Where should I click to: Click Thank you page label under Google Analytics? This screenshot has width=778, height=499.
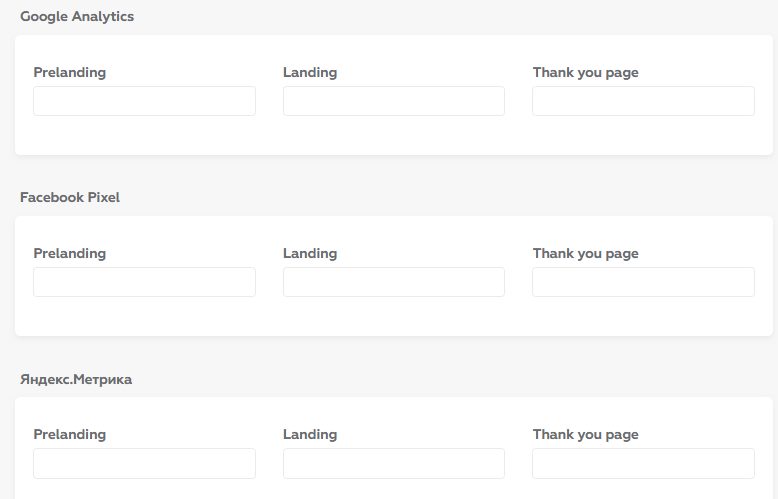[585, 72]
